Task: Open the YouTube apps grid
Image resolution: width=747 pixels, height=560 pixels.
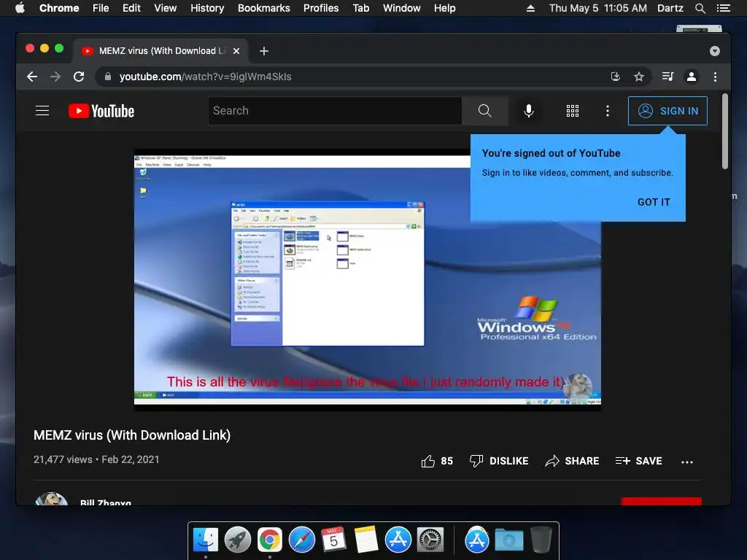Action: tap(572, 111)
